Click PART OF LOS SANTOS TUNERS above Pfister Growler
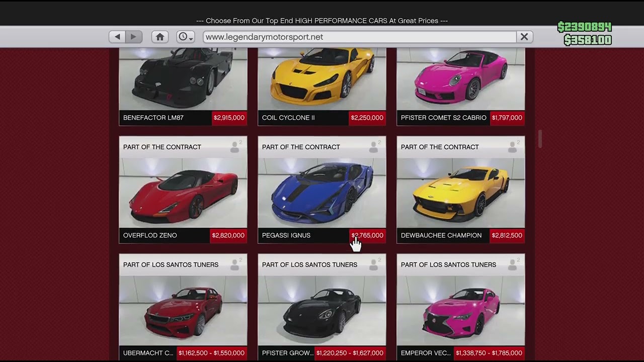 click(309, 264)
